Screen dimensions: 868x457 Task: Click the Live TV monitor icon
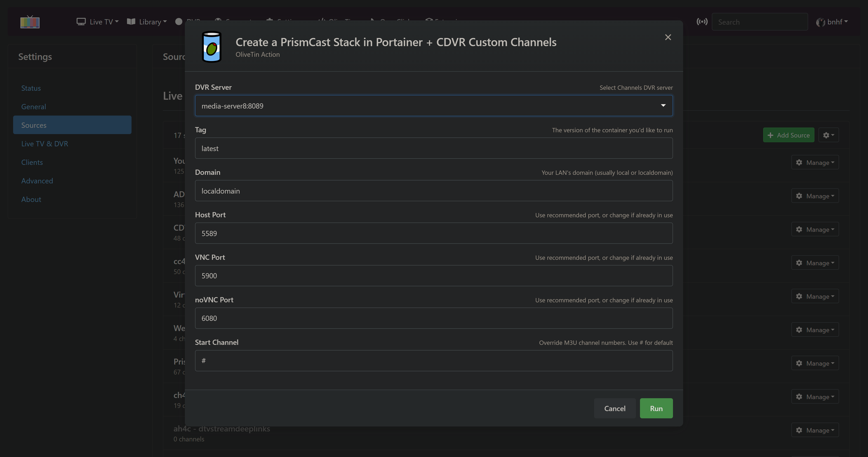[81, 22]
